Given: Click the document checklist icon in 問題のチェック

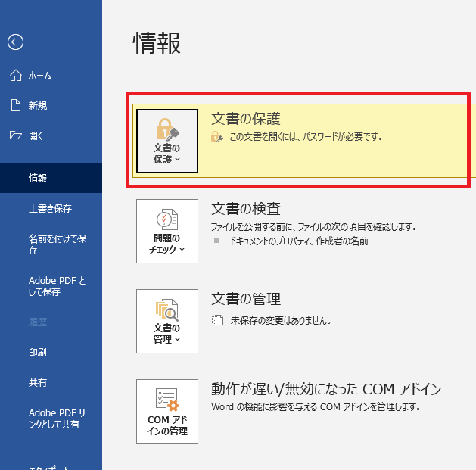Looking at the screenshot, I should (x=167, y=219).
